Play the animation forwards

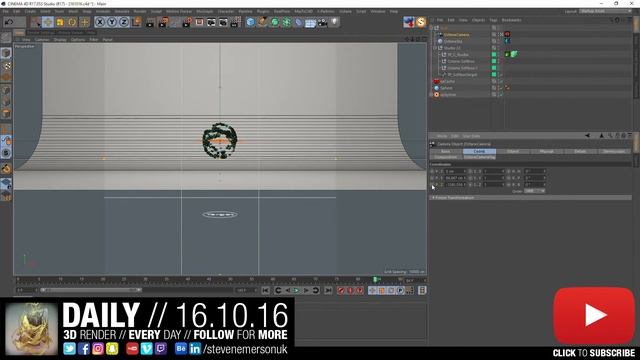(297, 291)
